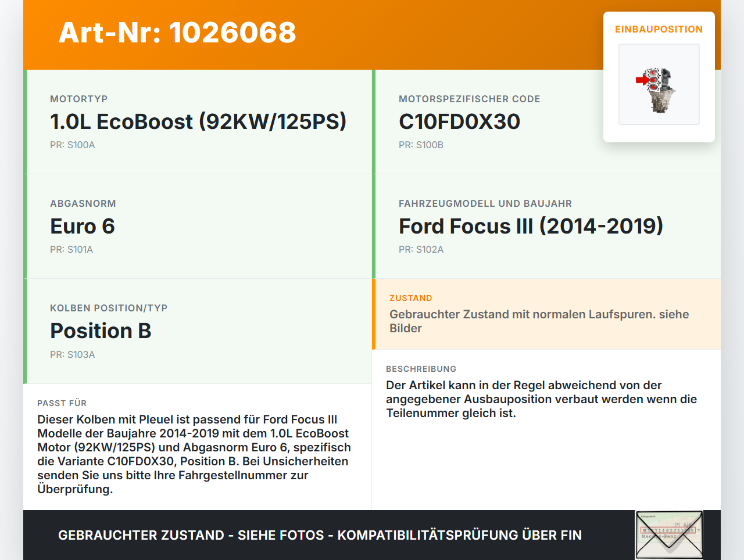Click the Der Artikel kann in der Regel description

pos(542,399)
